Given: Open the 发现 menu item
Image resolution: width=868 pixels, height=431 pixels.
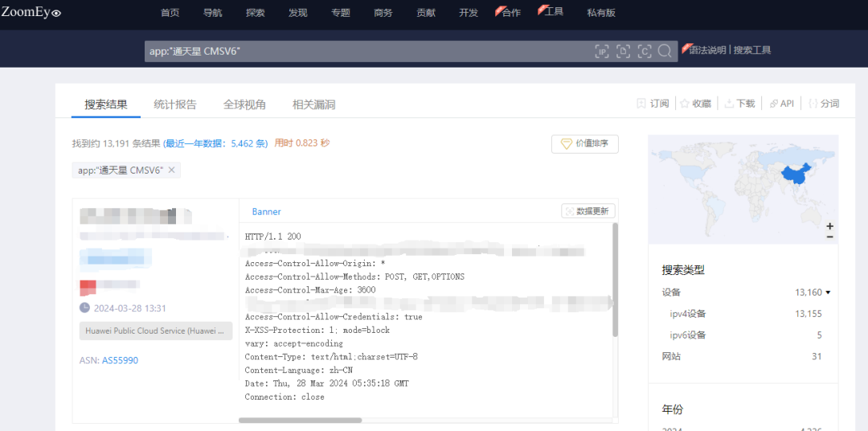Looking at the screenshot, I should (298, 13).
